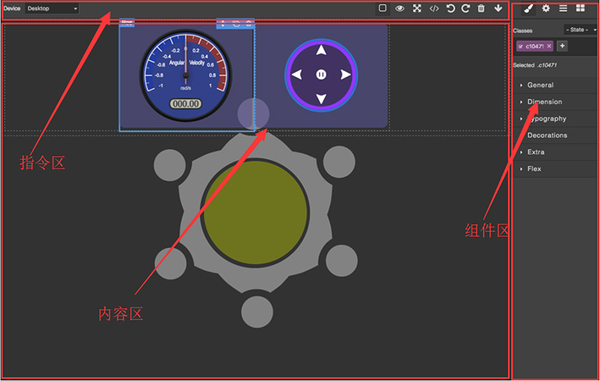Image resolution: width=600 pixels, height=381 pixels.
Task: Undo the last action
Action: 450,8
